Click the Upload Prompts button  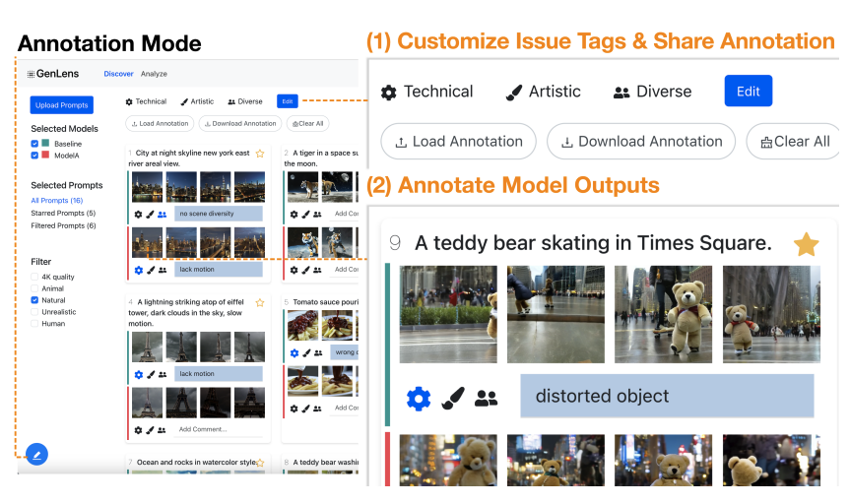pos(62,105)
